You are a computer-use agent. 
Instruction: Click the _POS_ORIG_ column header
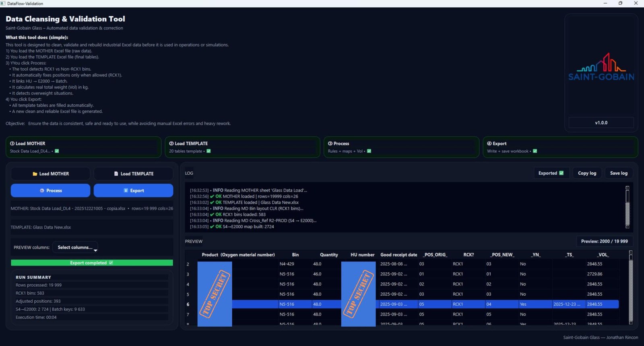coord(435,255)
